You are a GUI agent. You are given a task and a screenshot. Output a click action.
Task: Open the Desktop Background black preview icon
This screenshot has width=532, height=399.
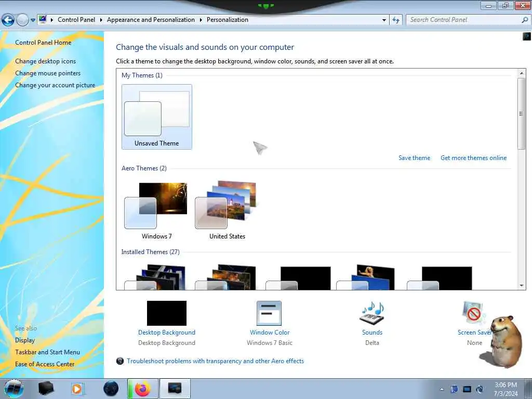pyautogui.click(x=167, y=313)
